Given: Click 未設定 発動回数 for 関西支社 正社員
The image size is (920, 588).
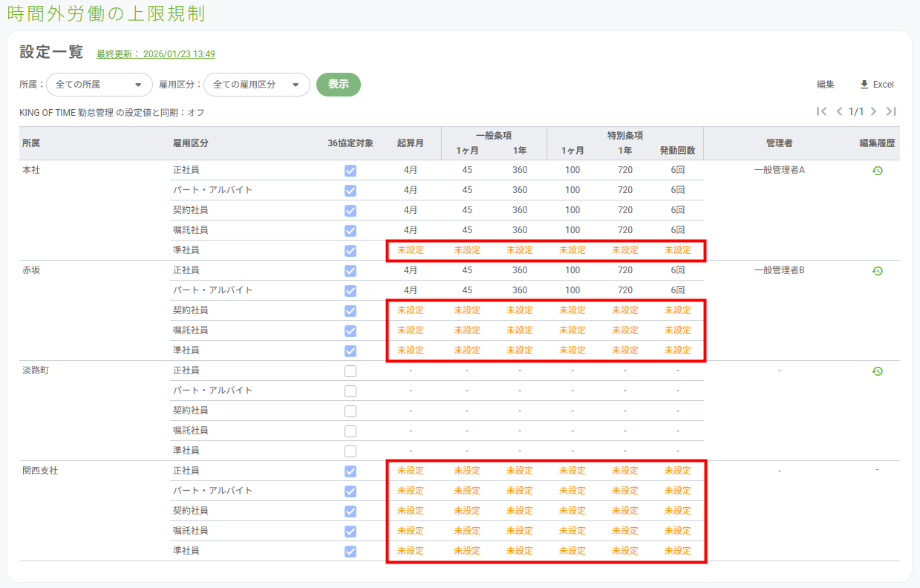Looking at the screenshot, I should coord(678,471).
